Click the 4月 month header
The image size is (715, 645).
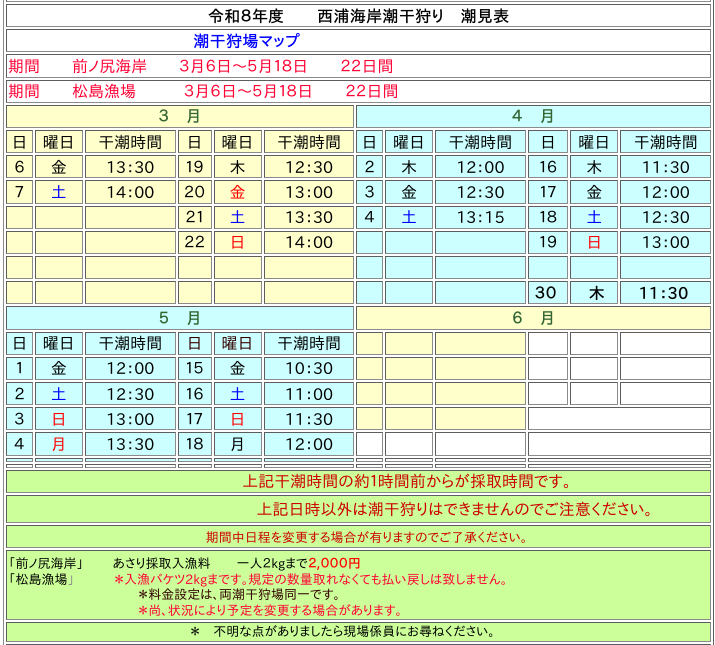(x=533, y=116)
